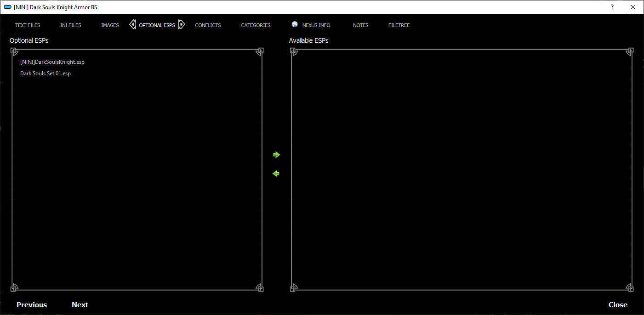The height and width of the screenshot is (315, 644).
Task: Click the globe icon next to Nexus Info
Action: click(295, 24)
